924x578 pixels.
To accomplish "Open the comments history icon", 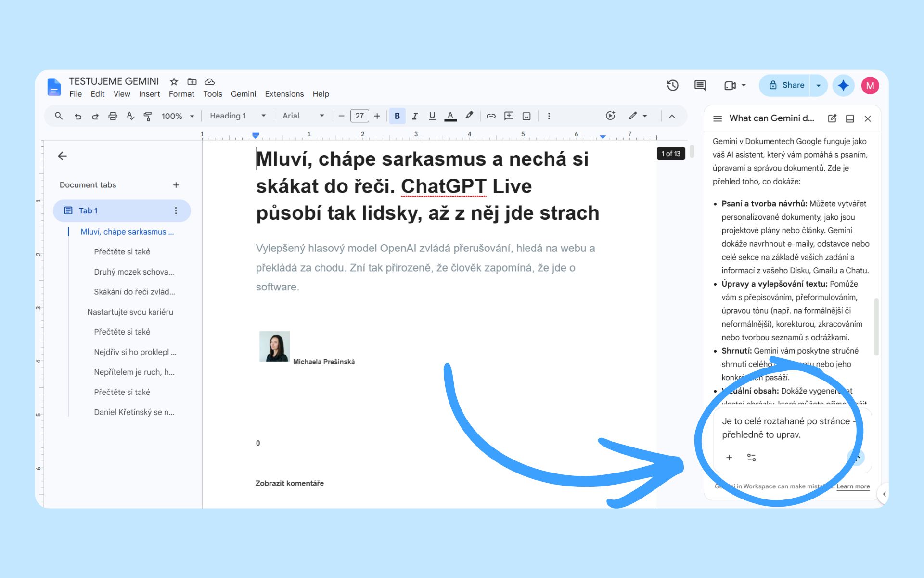I will click(x=700, y=85).
